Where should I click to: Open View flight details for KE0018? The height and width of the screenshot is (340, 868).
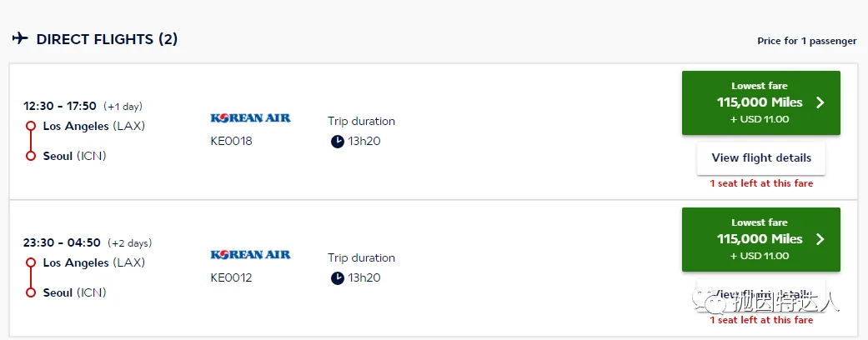point(761,158)
